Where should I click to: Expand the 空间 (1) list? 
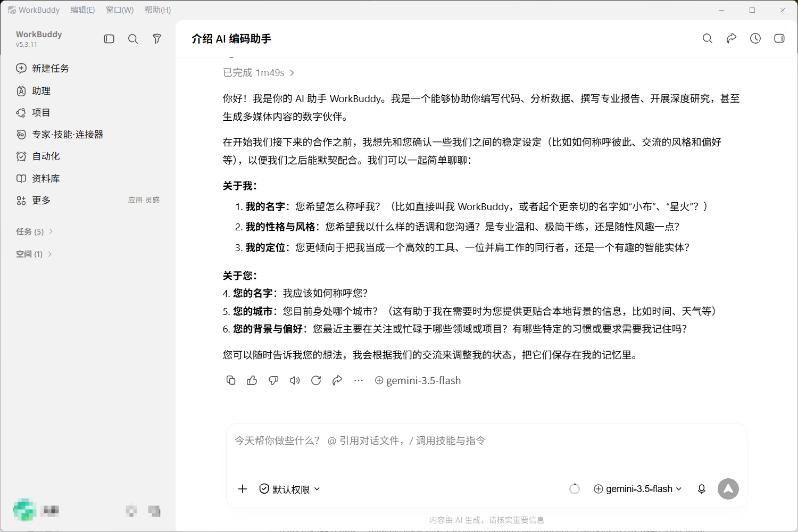click(x=34, y=254)
